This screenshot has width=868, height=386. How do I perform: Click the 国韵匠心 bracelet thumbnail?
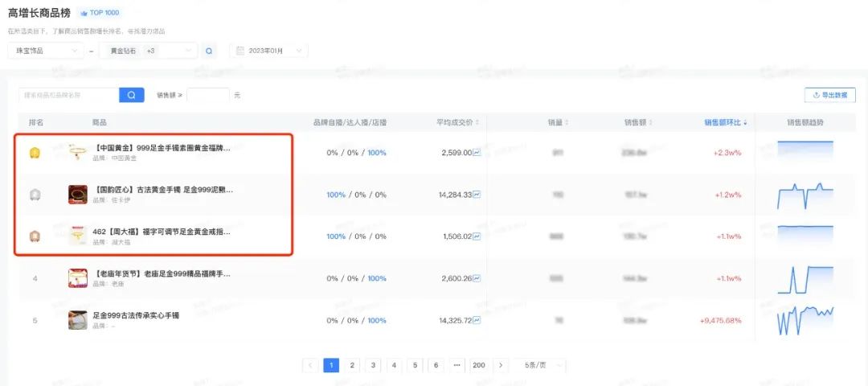pyautogui.click(x=77, y=195)
